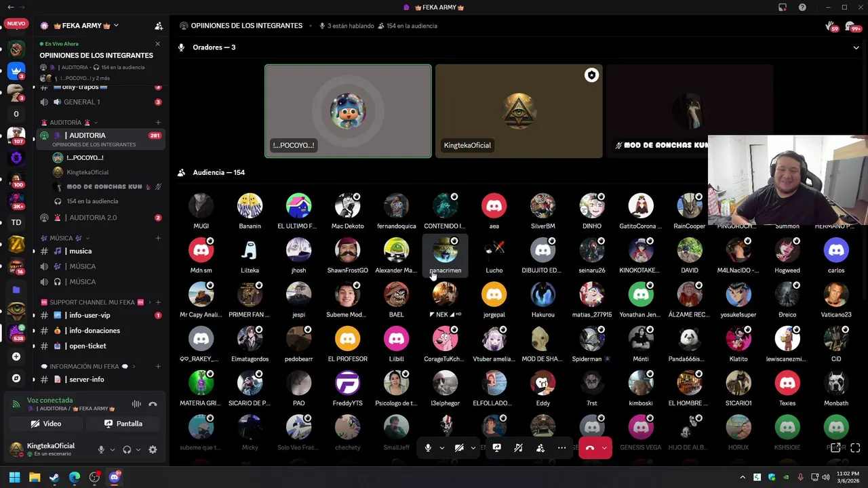Screen dimensions: 868x488
Task: Click the Windows Start button
Action: tap(14, 477)
